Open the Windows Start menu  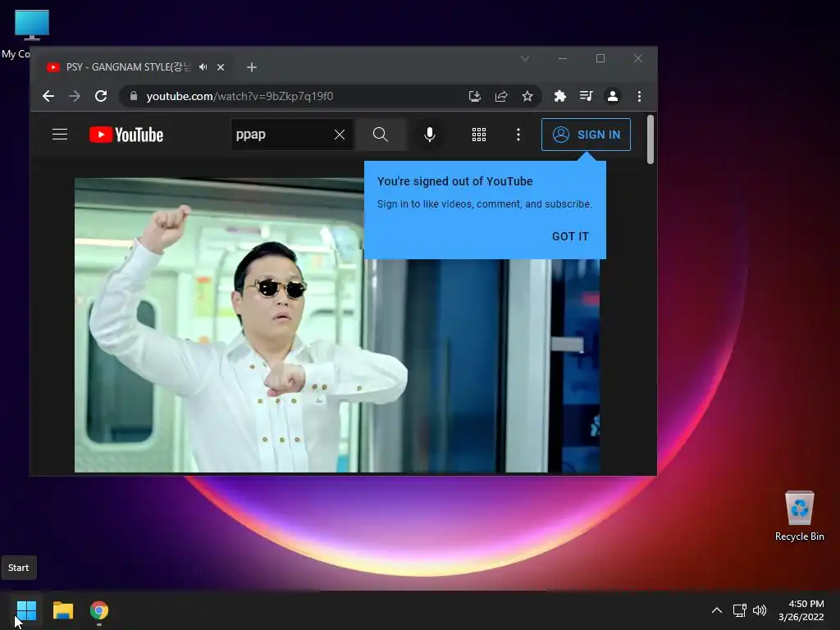(26, 610)
